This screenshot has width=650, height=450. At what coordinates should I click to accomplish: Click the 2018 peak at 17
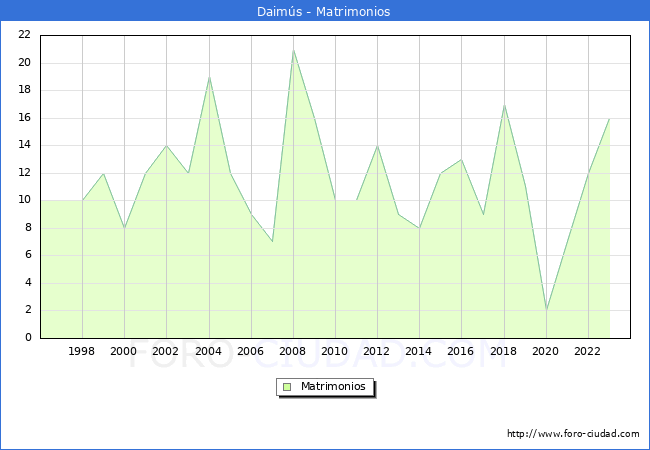[x=504, y=104]
